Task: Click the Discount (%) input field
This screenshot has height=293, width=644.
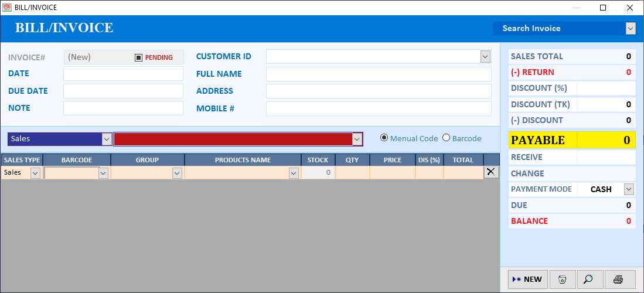Action: 606,88
